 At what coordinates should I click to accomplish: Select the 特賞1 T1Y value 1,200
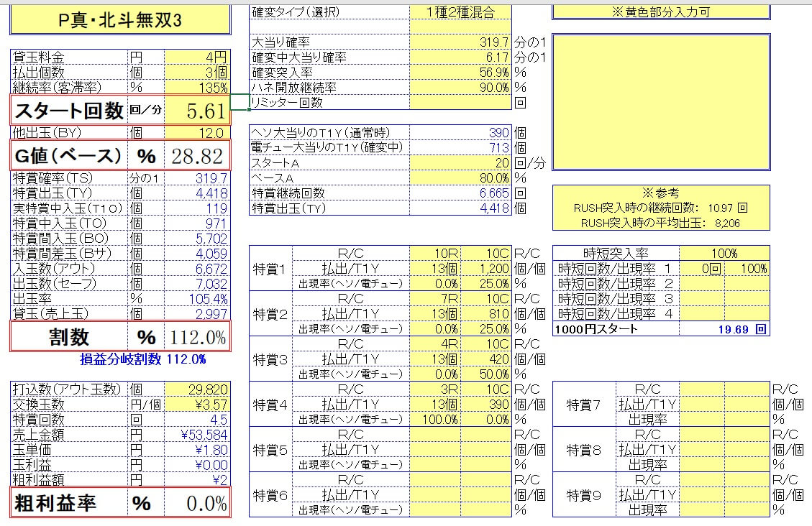(485, 269)
